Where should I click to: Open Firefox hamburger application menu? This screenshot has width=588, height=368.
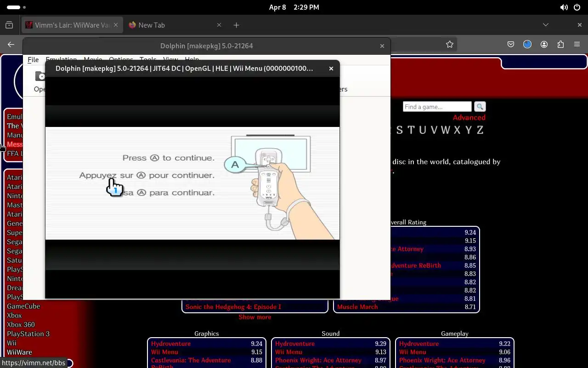click(577, 44)
